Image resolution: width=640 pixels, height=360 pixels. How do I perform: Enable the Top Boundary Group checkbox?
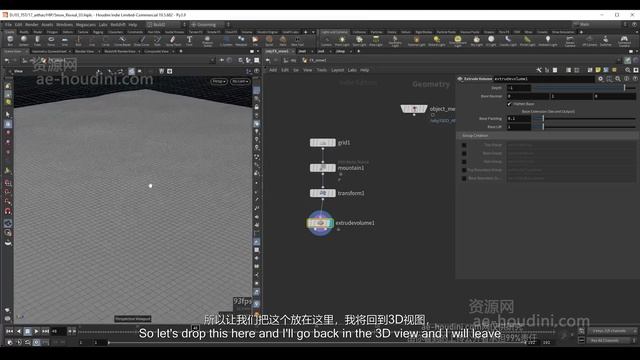464,170
